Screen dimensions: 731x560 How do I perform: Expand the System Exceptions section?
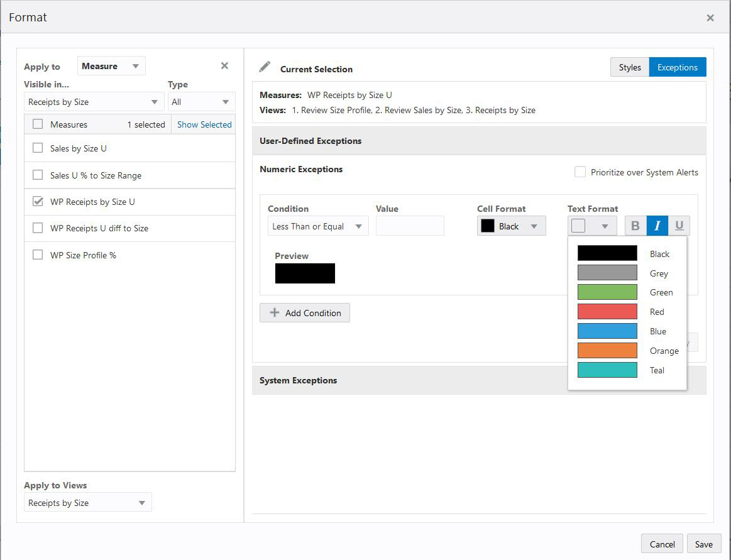pos(479,380)
